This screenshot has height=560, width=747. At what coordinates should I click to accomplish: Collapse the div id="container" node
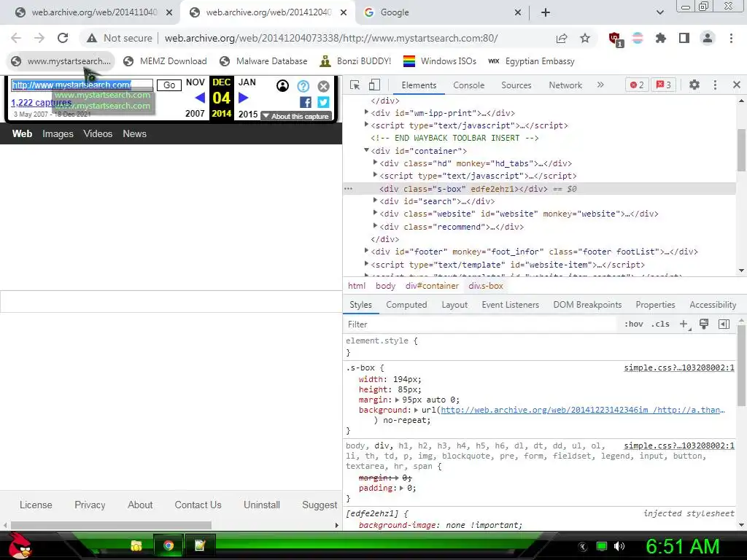coord(366,150)
